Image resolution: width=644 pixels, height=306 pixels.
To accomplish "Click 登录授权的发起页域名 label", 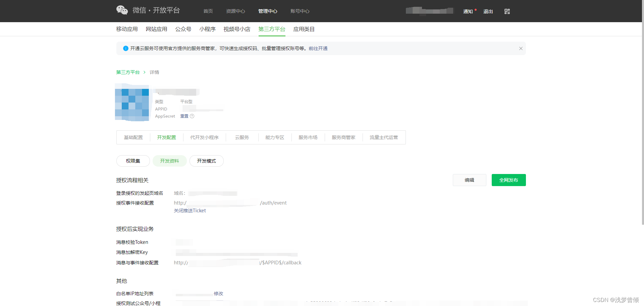I will pyautogui.click(x=140, y=193).
